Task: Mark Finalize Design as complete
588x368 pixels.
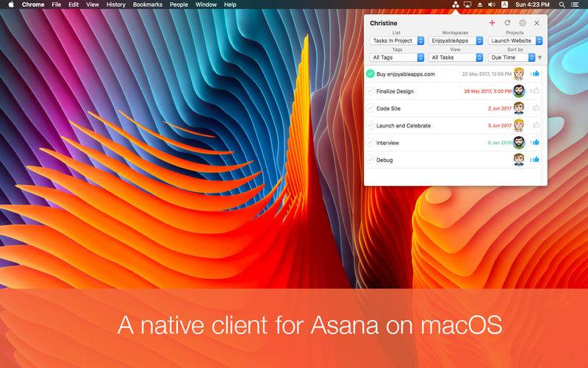Action: (x=370, y=91)
